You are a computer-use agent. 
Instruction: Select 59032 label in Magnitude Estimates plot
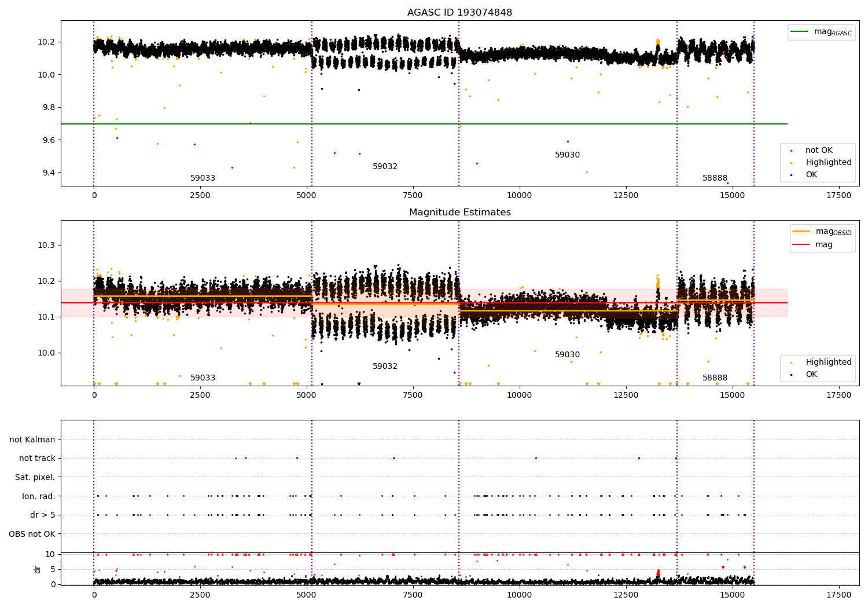pyautogui.click(x=385, y=367)
